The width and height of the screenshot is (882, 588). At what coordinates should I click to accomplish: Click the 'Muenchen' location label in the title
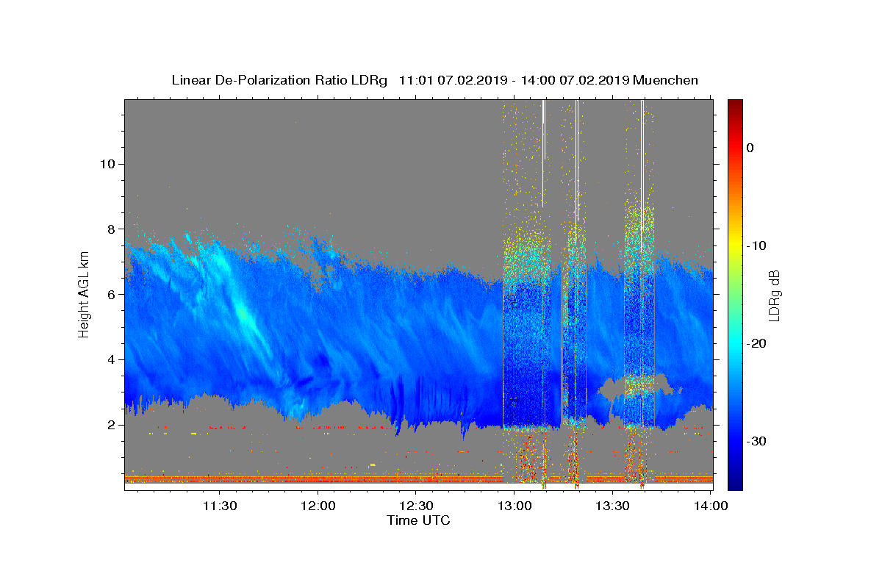click(x=666, y=80)
